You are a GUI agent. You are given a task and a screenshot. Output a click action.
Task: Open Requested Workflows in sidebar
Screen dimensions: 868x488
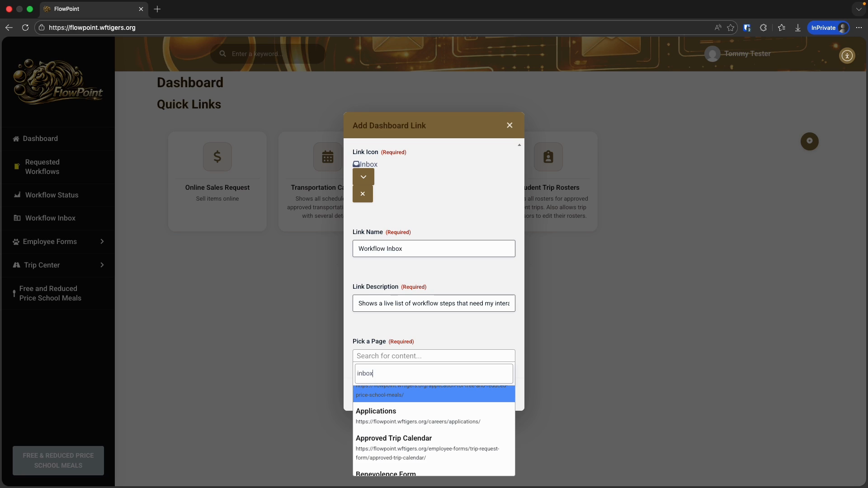42,167
